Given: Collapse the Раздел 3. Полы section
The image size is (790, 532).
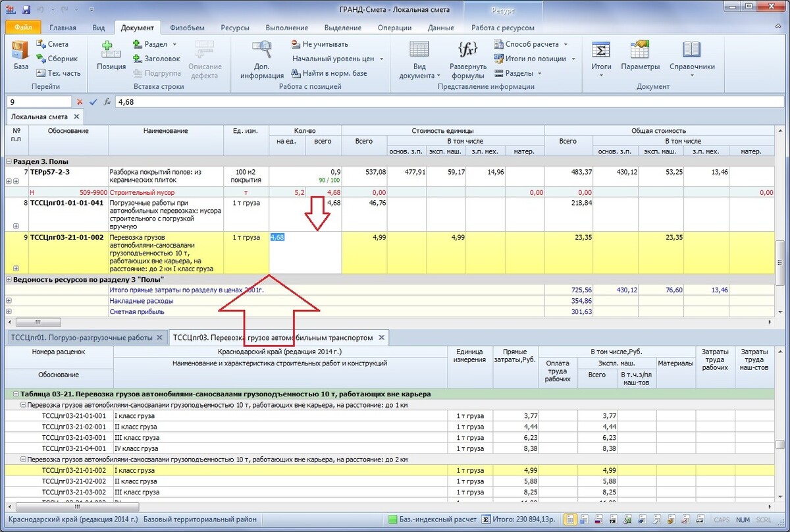Looking at the screenshot, I should point(9,161).
